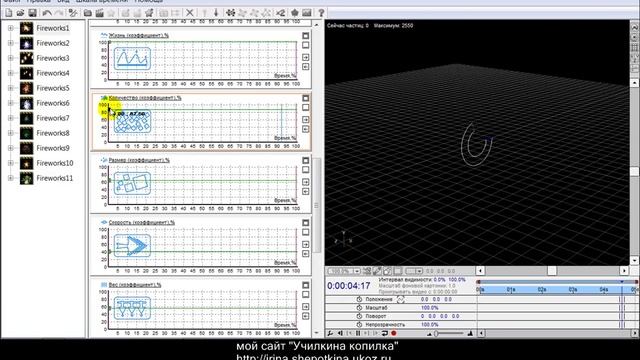Click the Help question mark icon

pos(321,13)
